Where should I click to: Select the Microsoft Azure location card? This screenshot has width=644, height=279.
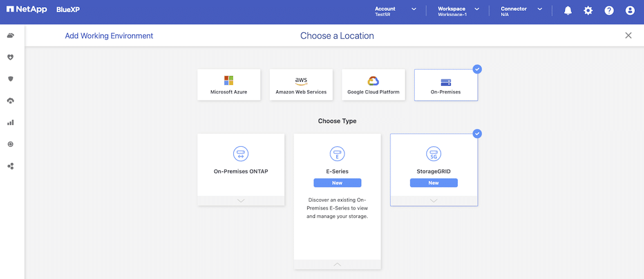click(x=229, y=84)
